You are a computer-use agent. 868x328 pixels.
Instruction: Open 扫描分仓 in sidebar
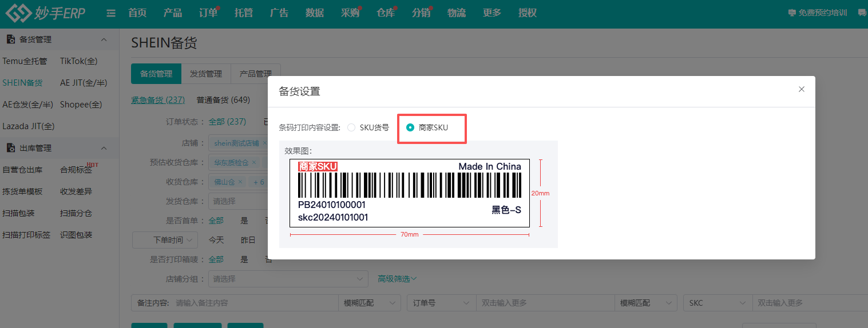(76, 213)
